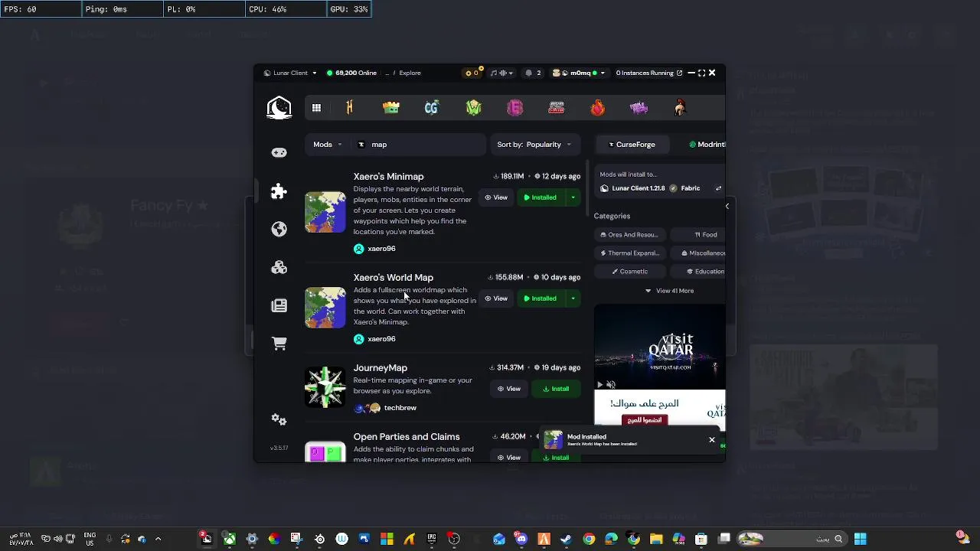Open Google Chrome from the taskbar
980x551 pixels.
point(589,539)
